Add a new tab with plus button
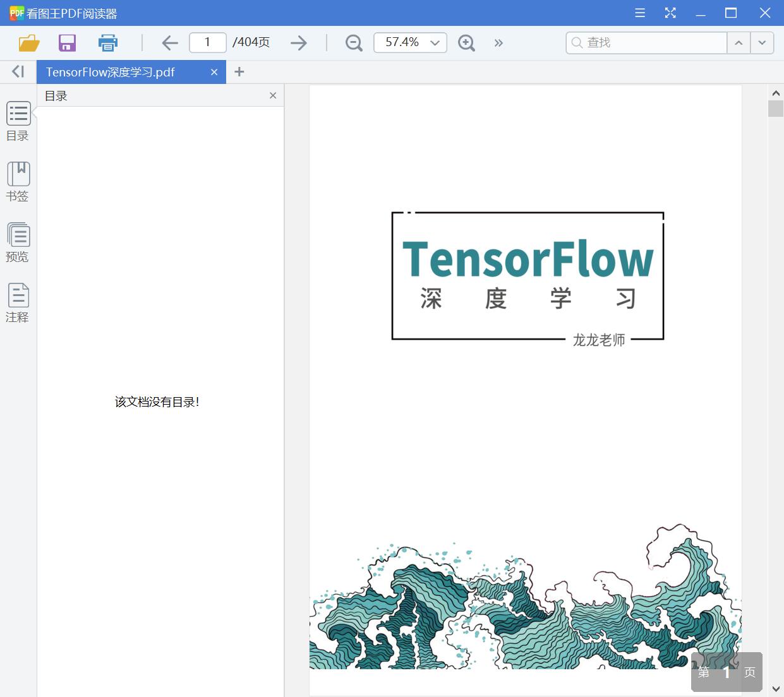Screen dimensions: 784x697 coord(239,72)
